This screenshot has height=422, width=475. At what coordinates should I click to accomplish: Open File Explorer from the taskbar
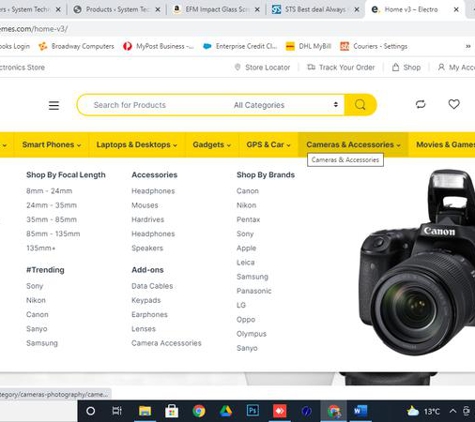[x=145, y=411]
